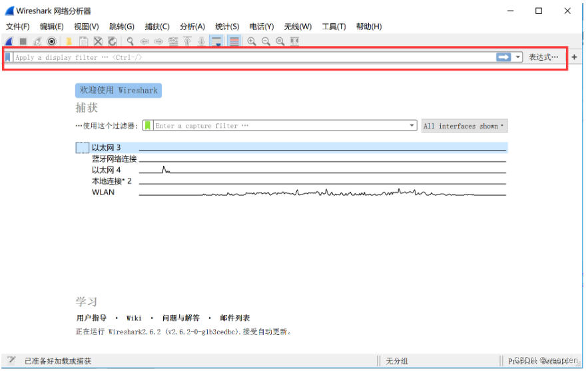Open the 文件(F) menu
This screenshot has height=371, width=588.
click(17, 27)
